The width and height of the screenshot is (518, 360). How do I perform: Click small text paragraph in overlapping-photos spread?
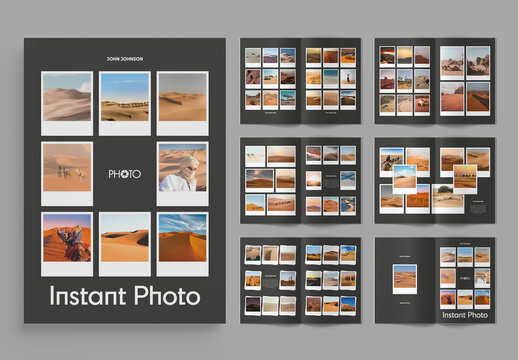[x=479, y=208]
